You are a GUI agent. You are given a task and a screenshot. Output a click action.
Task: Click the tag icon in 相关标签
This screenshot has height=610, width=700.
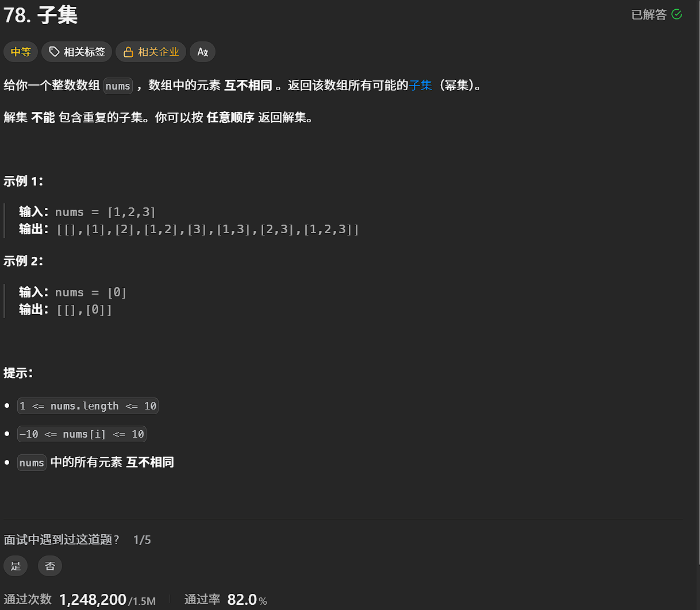point(55,52)
